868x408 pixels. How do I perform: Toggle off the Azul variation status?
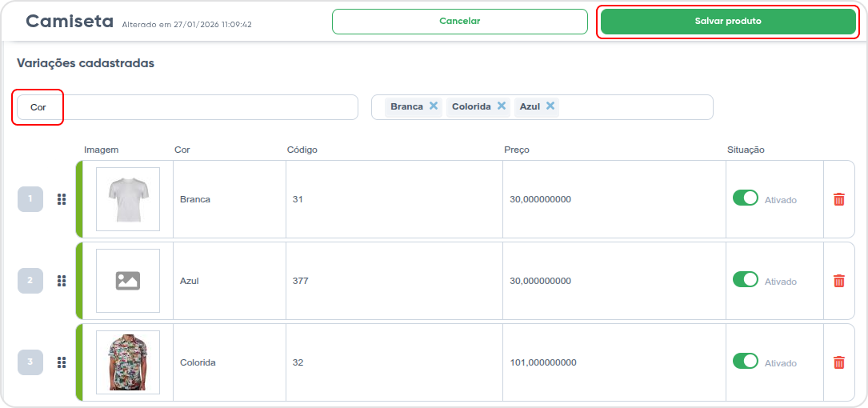click(x=745, y=279)
